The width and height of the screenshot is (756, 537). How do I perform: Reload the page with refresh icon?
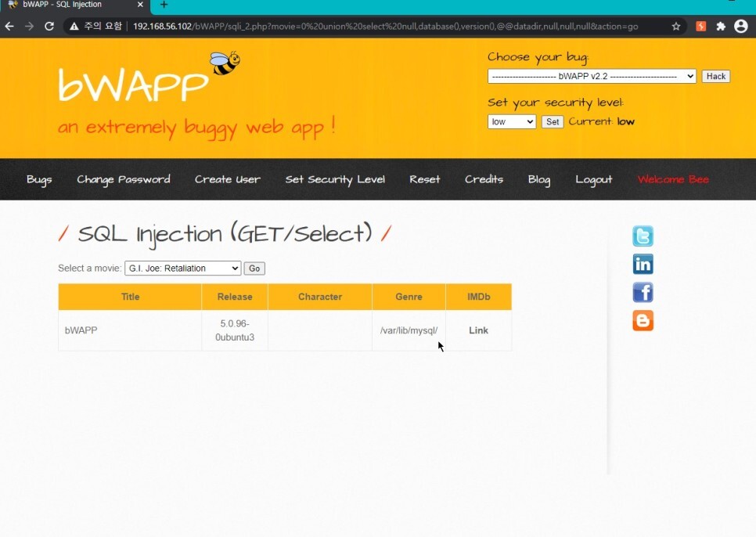[49, 26]
